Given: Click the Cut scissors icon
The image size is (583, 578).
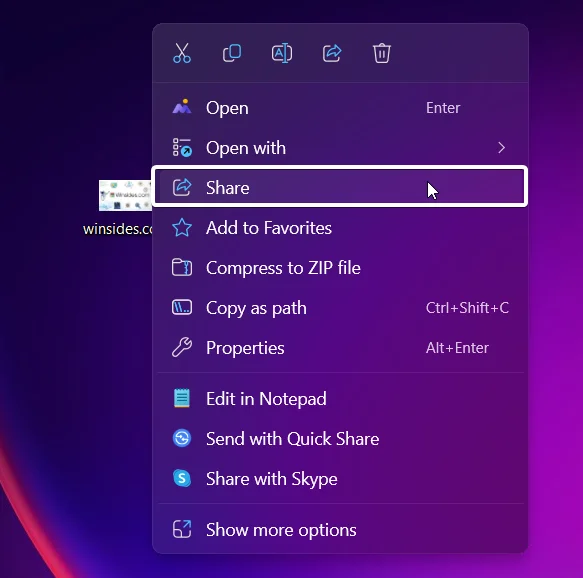Looking at the screenshot, I should point(182,53).
